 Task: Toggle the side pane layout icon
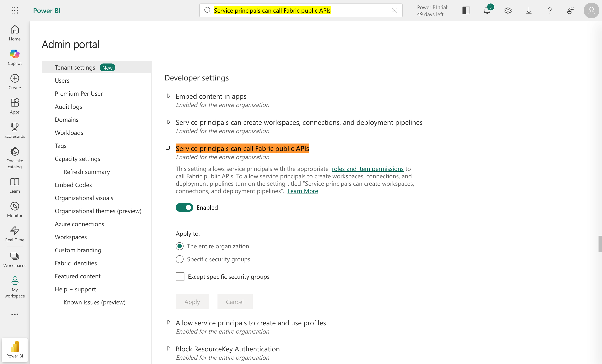click(466, 10)
